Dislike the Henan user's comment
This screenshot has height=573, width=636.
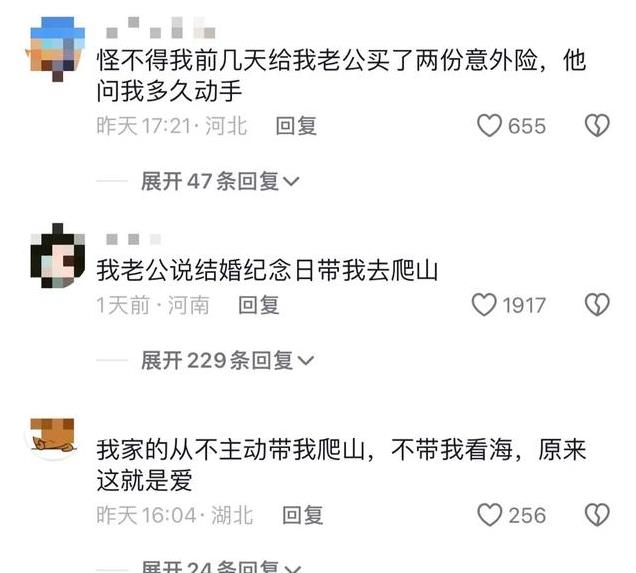597,305
